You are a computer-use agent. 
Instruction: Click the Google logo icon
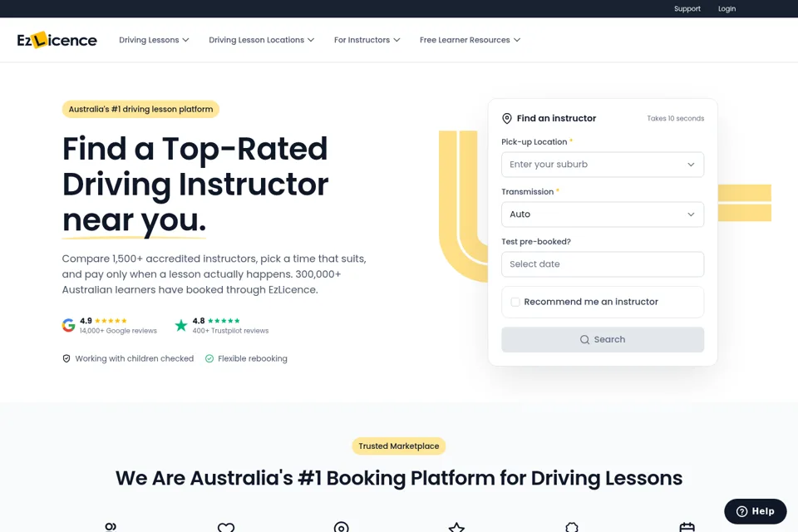click(x=69, y=325)
